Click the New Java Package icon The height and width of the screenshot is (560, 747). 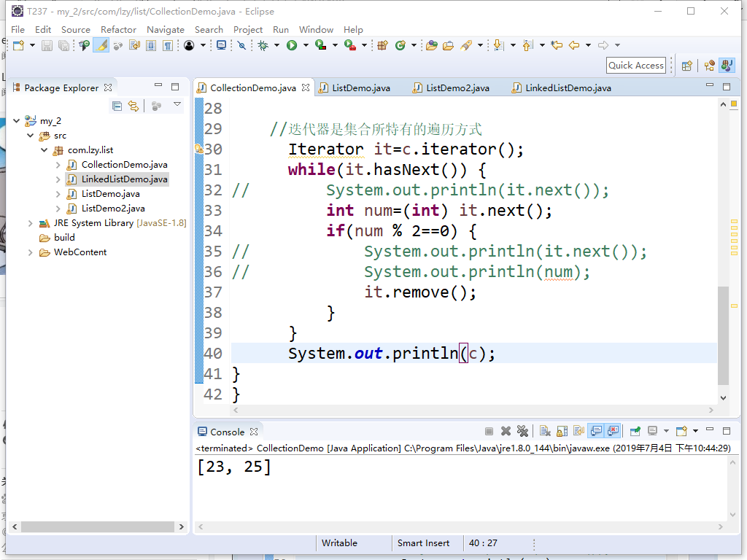pos(382,45)
